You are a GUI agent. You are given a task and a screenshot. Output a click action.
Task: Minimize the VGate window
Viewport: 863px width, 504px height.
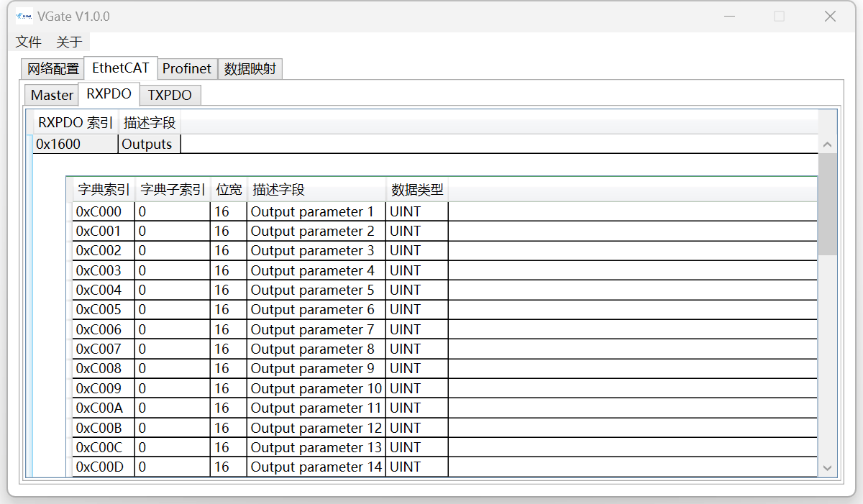tap(729, 16)
